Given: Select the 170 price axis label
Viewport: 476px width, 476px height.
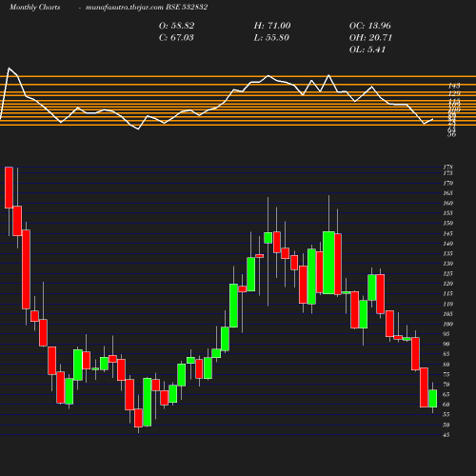Looking at the screenshot, I should (x=447, y=183).
